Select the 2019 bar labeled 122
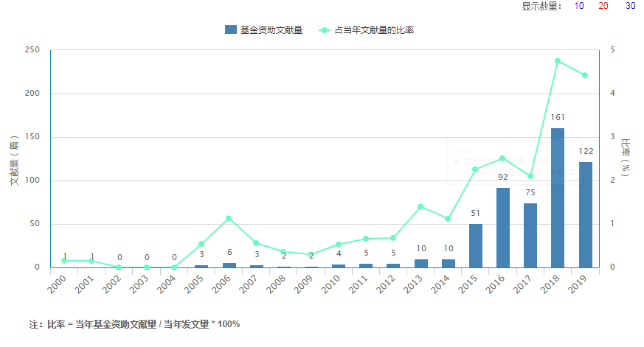This screenshot has height=347, width=644. tap(585, 215)
